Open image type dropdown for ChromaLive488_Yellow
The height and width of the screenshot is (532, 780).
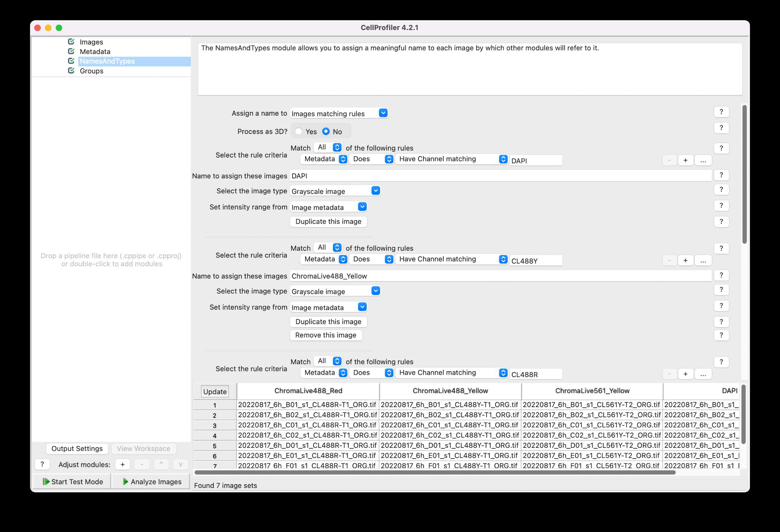click(335, 291)
